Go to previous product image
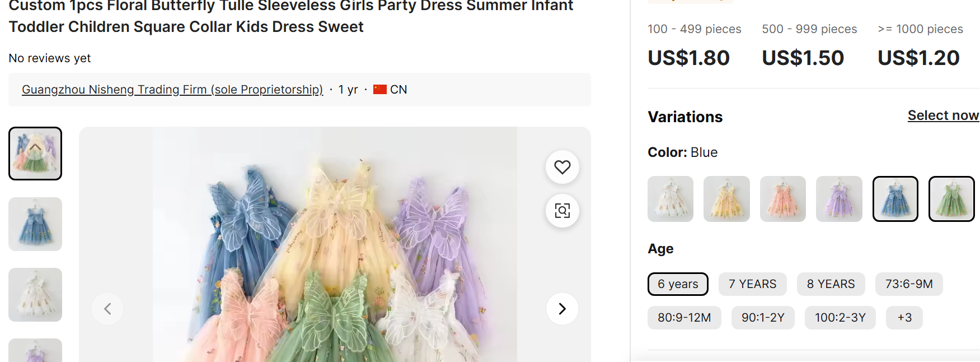The height and width of the screenshot is (362, 980). click(108, 309)
